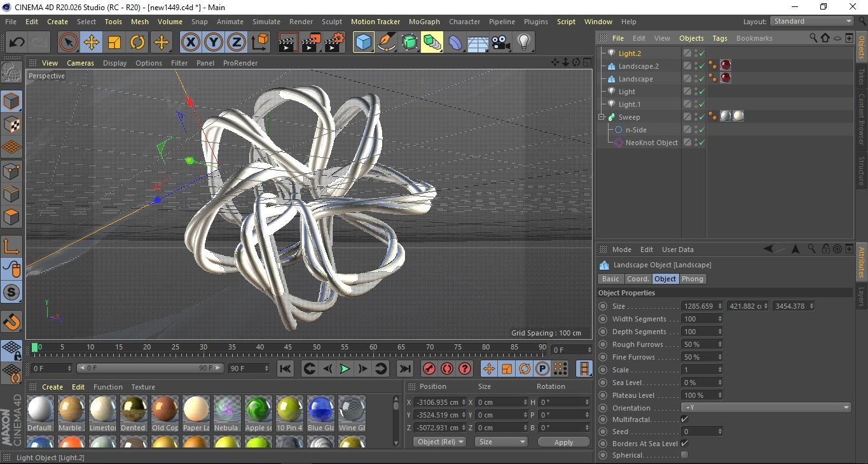Screen dimensions: 868x464
Task: Open the Layout Standard dropdown
Action: [811, 21]
